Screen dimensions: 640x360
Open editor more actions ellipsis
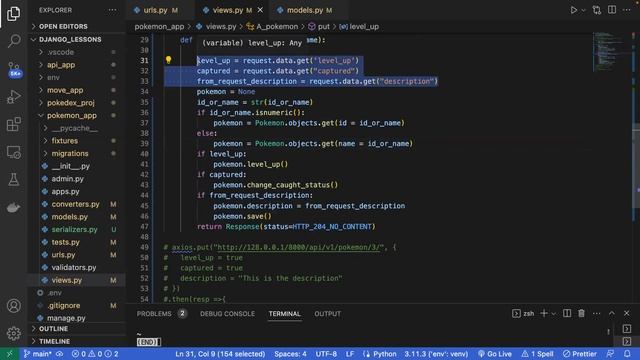pyautogui.click(x=627, y=10)
